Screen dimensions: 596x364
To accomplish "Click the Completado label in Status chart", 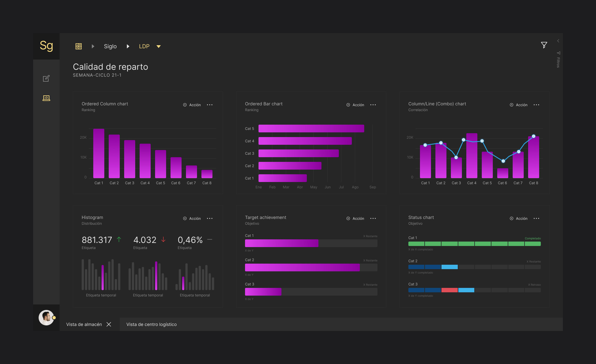I will click(x=533, y=238).
